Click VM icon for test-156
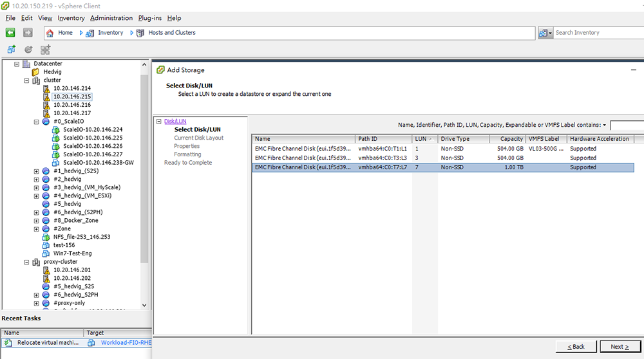The width and height of the screenshot is (644, 359). [46, 245]
